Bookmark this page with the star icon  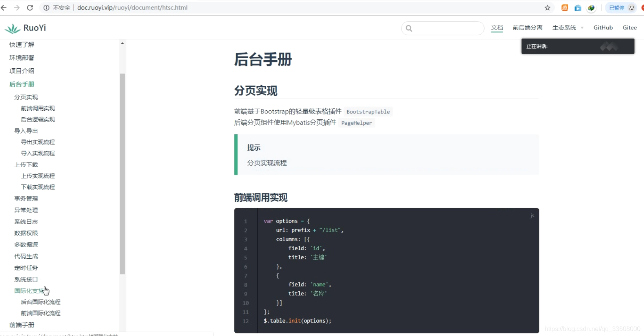[x=547, y=8]
